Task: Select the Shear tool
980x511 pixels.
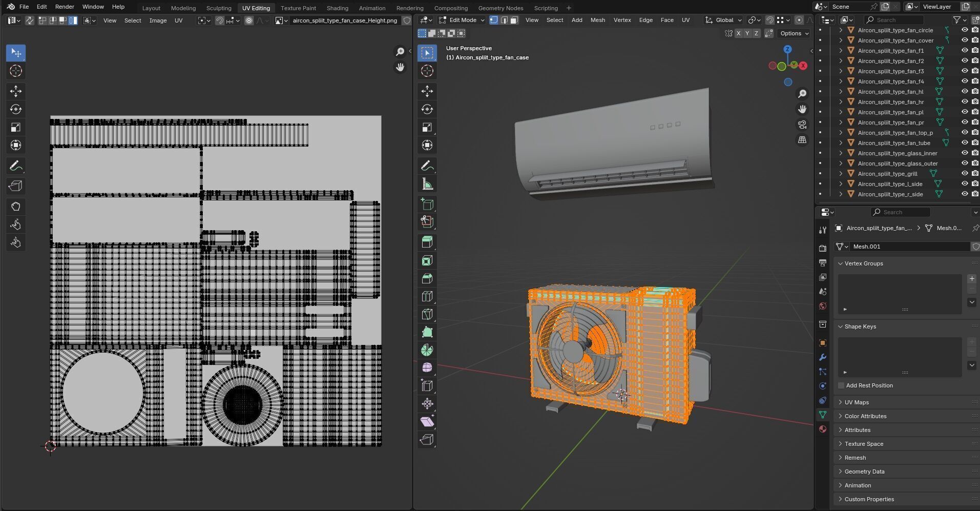Action: pyautogui.click(x=427, y=422)
